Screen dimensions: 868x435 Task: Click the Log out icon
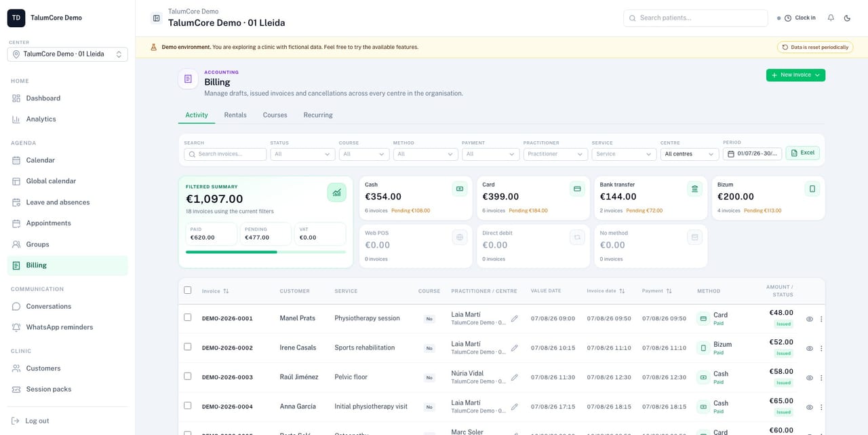16,421
